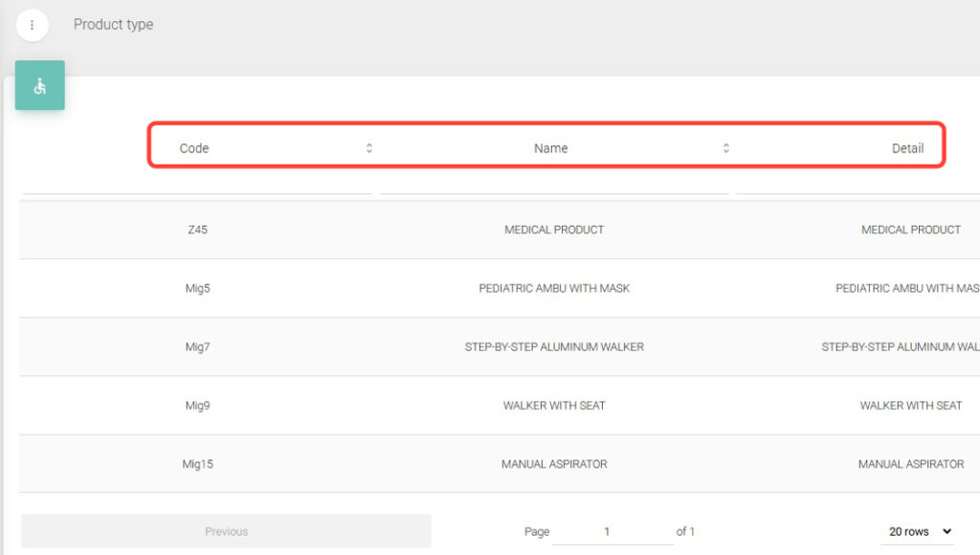The height and width of the screenshot is (555, 980).
Task: Focus the filter field under Code column
Action: [196, 185]
